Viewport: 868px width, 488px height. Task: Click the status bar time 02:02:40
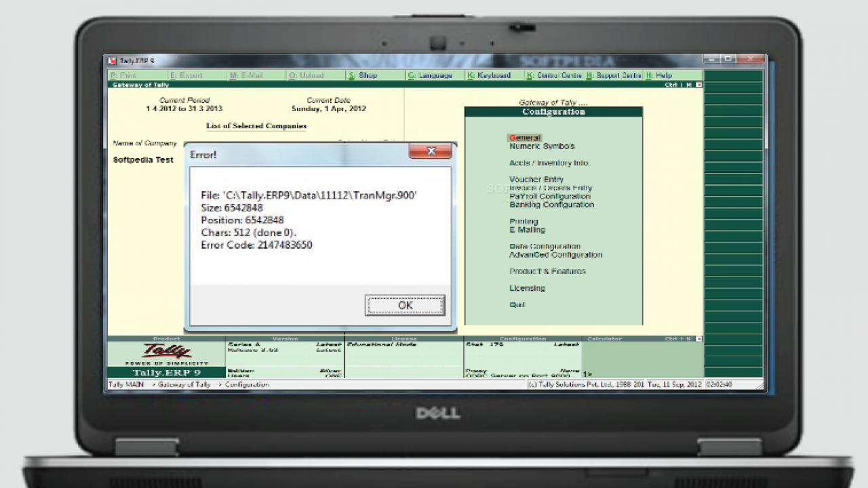pos(719,384)
